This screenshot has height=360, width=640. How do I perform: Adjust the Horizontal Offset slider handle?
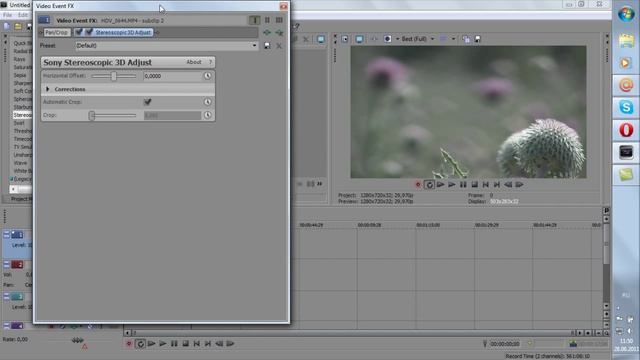tap(114, 76)
